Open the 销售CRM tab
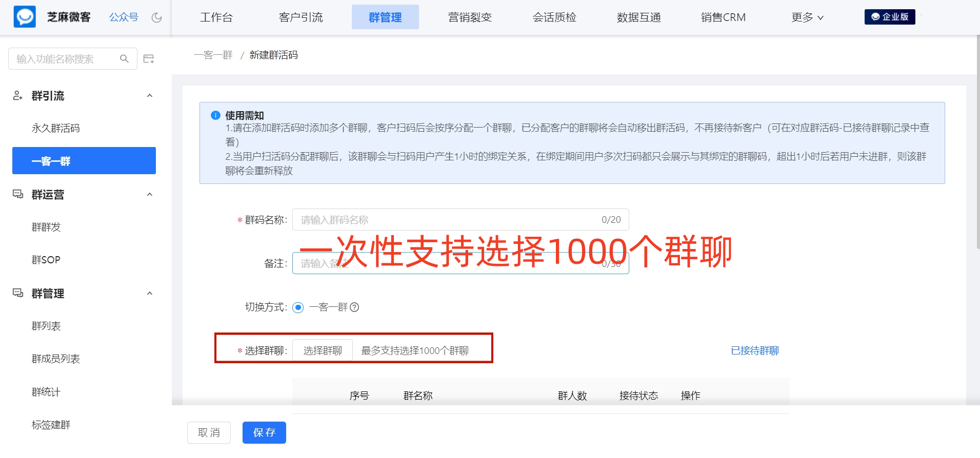 point(723,17)
